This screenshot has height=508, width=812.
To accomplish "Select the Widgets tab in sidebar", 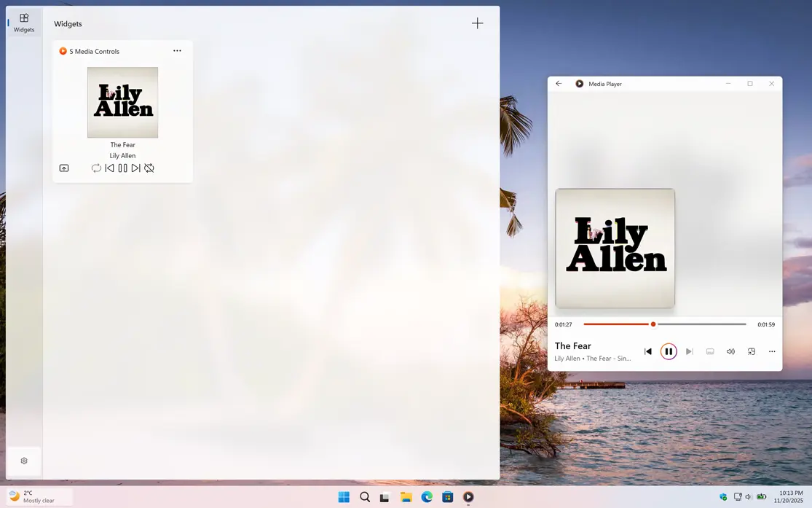I will [x=24, y=23].
